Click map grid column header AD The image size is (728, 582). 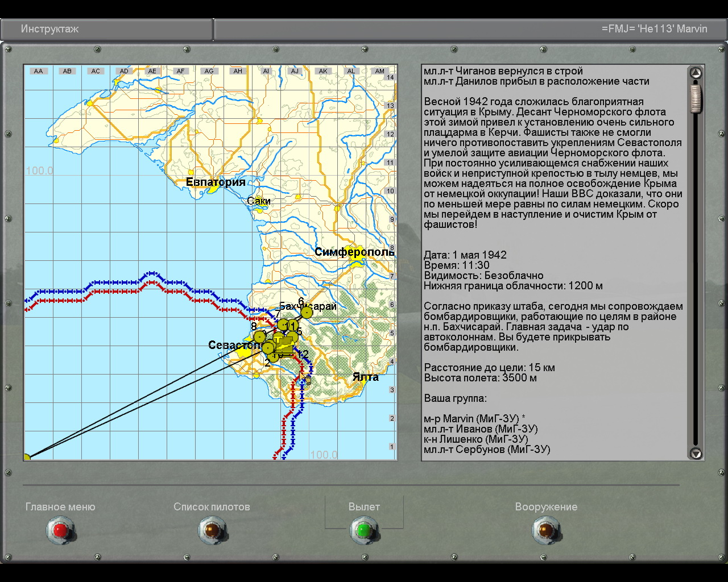point(124,71)
